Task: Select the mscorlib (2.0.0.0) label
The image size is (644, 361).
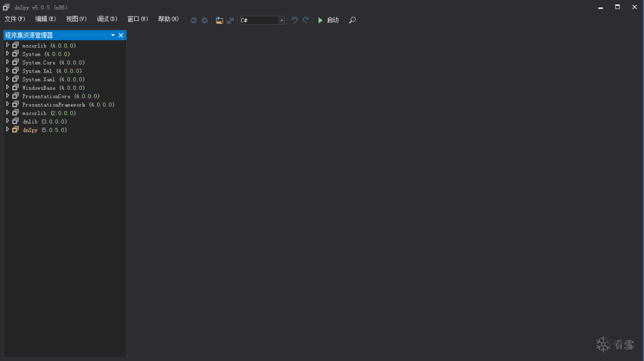Action: [x=49, y=113]
